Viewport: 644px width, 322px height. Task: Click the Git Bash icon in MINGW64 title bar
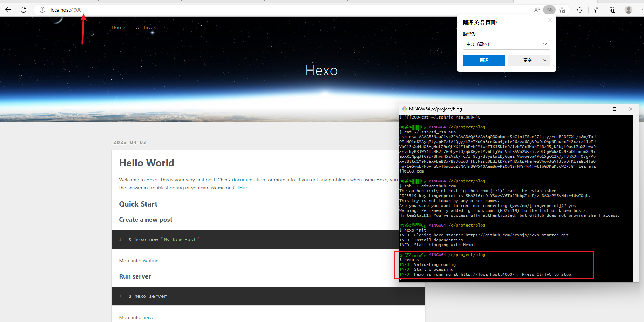point(404,109)
